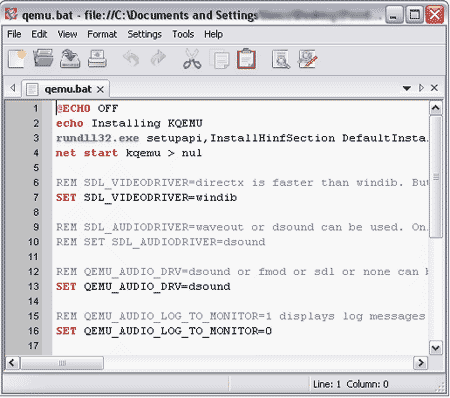Open the Format menu
This screenshot has width=450, height=398.
click(102, 34)
